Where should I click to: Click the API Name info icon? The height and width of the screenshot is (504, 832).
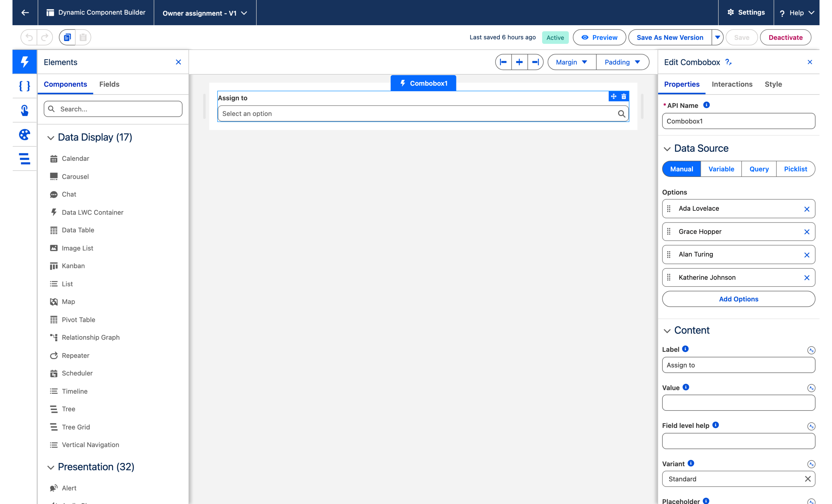[x=706, y=105]
